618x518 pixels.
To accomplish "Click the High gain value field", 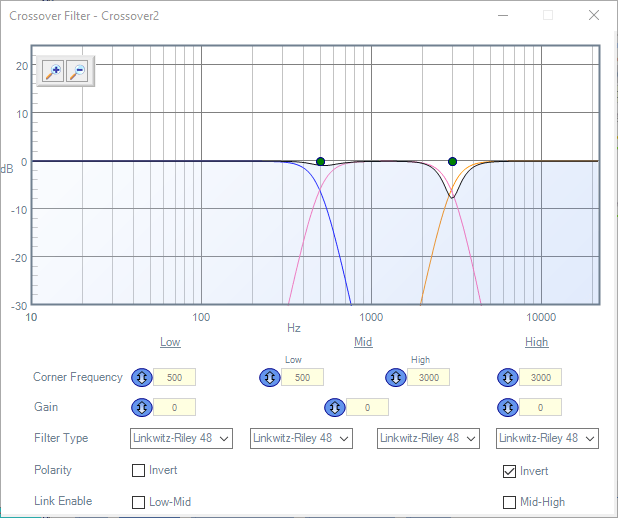I will coord(540,408).
